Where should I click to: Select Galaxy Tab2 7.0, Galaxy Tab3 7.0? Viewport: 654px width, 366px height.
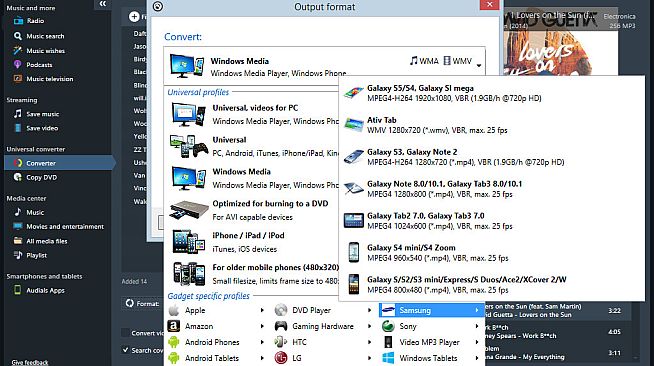point(492,221)
